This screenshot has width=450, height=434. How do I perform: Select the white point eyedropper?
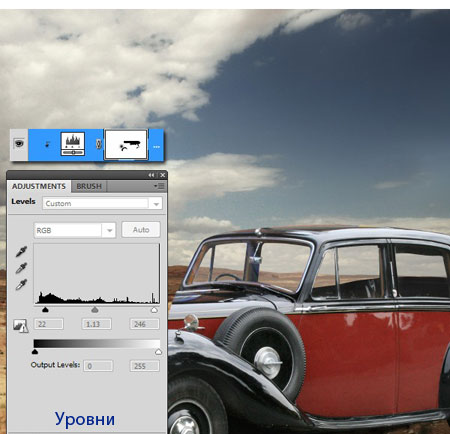click(x=21, y=284)
